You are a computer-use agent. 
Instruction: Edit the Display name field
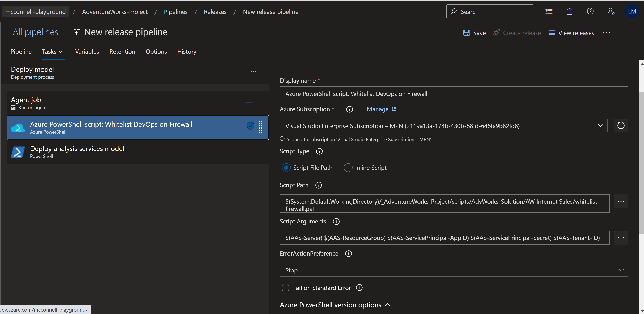(454, 94)
